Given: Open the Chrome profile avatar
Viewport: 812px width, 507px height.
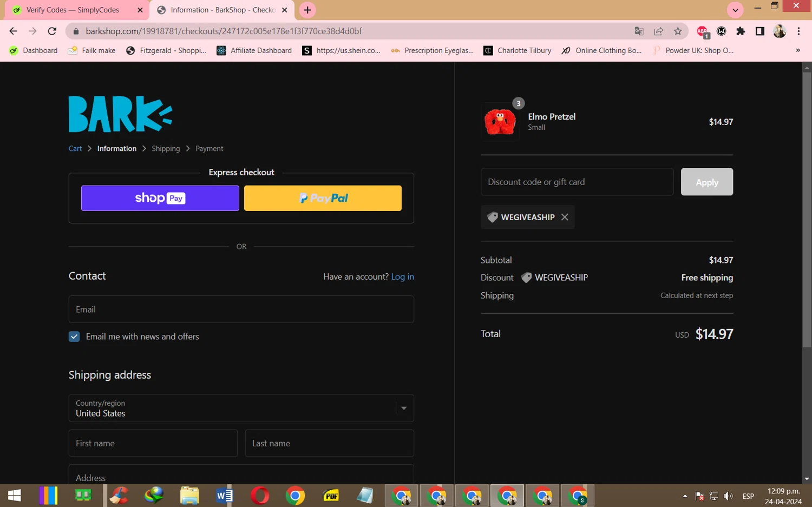Looking at the screenshot, I should [x=780, y=31].
